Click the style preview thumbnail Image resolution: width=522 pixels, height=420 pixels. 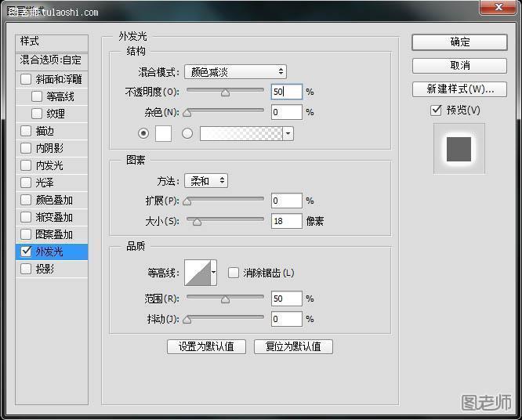tap(459, 149)
